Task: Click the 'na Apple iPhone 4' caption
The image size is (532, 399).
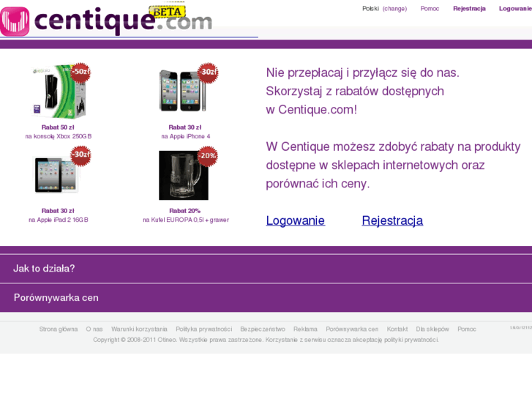Action: pos(186,136)
